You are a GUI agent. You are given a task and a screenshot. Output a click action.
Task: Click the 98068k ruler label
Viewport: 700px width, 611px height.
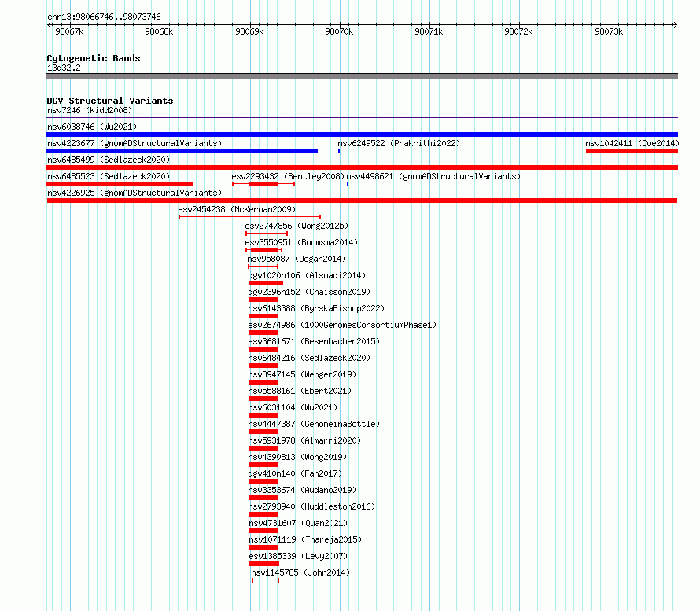[x=159, y=31]
